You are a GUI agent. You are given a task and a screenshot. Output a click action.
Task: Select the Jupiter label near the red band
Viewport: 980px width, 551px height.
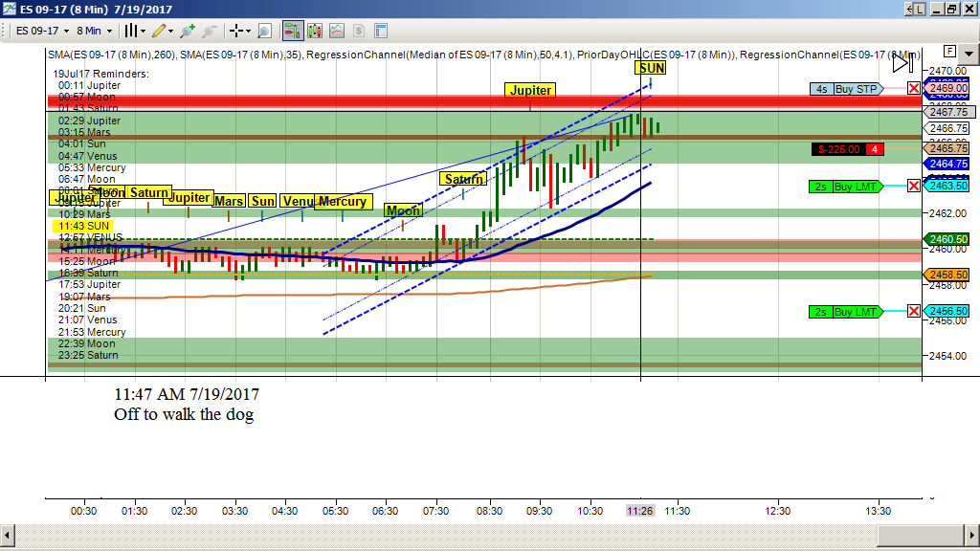(530, 90)
